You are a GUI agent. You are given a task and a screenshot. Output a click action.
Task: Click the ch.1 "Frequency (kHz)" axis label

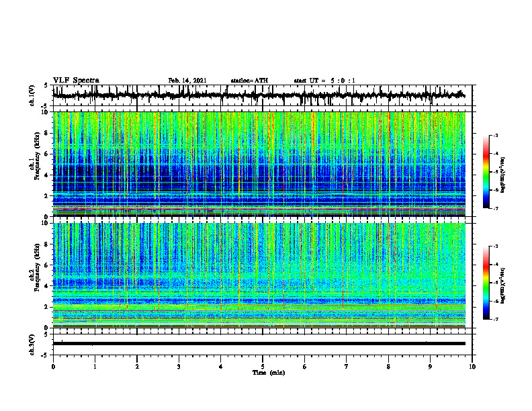(38, 156)
